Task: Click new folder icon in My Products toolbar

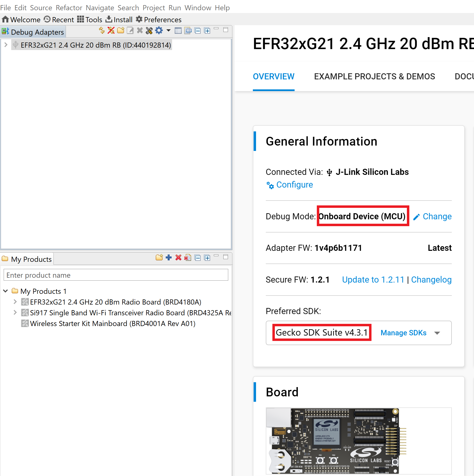Action: click(x=159, y=258)
